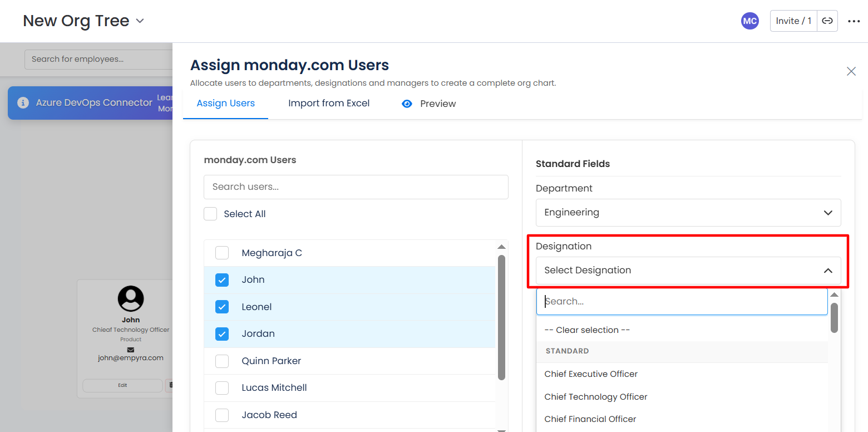This screenshot has width=868, height=432.
Task: Tick the Select All checkbox
Action: coord(210,214)
